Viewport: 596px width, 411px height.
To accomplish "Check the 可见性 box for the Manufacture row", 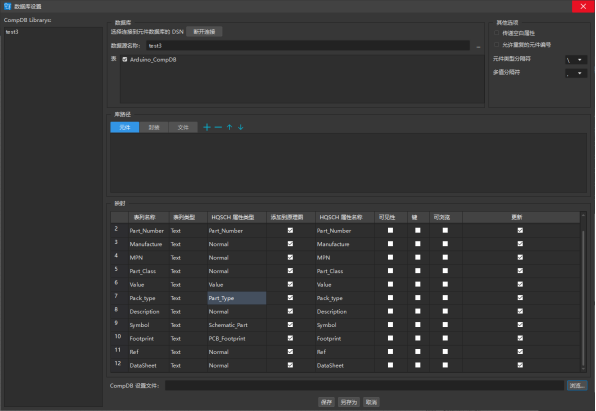I will click(390, 244).
